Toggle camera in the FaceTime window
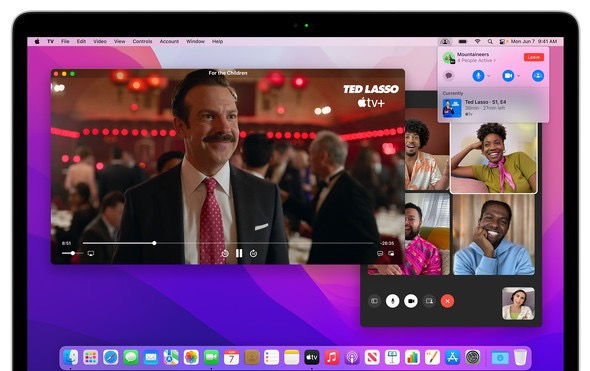 coord(411,301)
